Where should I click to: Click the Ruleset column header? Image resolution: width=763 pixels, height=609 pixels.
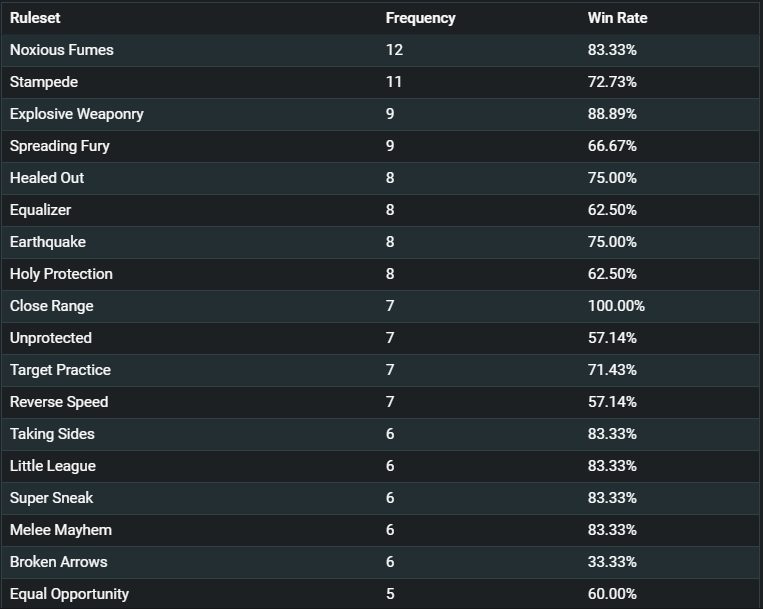coord(35,18)
